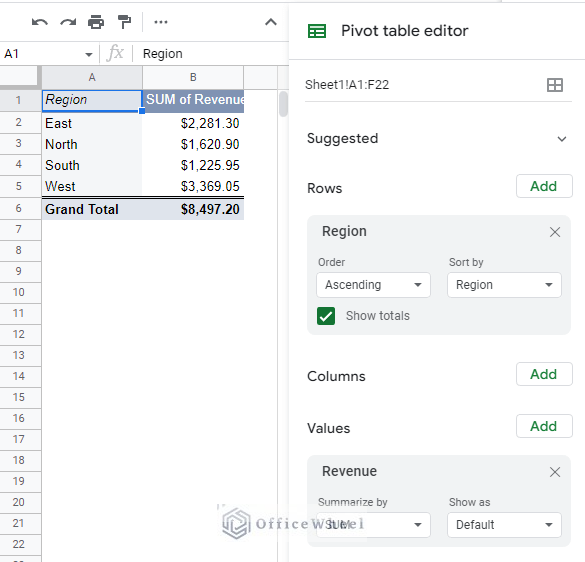Viewport: 585px width, 562px height.
Task: Open the toolbar More options menu
Action: coord(161,22)
